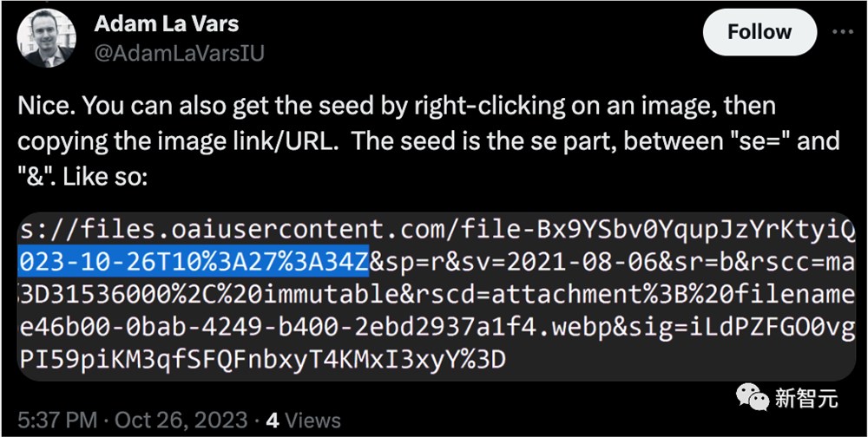View the 4 Views count

303,421
